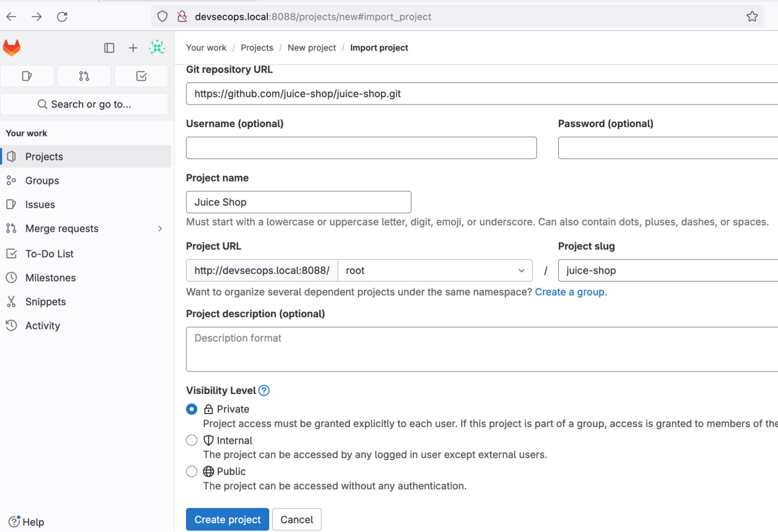Expand the Merge requests submenu chevron

click(x=160, y=229)
